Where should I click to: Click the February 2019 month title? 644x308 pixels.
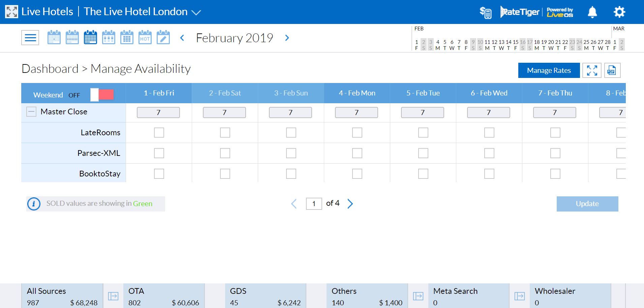click(235, 38)
